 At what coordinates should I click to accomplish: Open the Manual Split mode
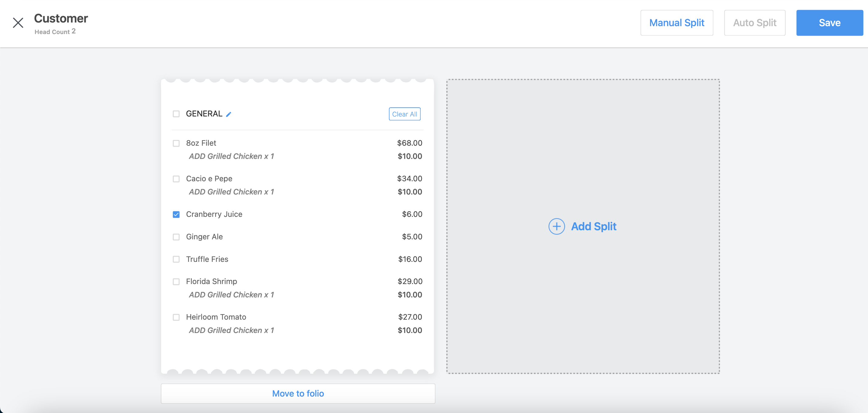pos(677,23)
